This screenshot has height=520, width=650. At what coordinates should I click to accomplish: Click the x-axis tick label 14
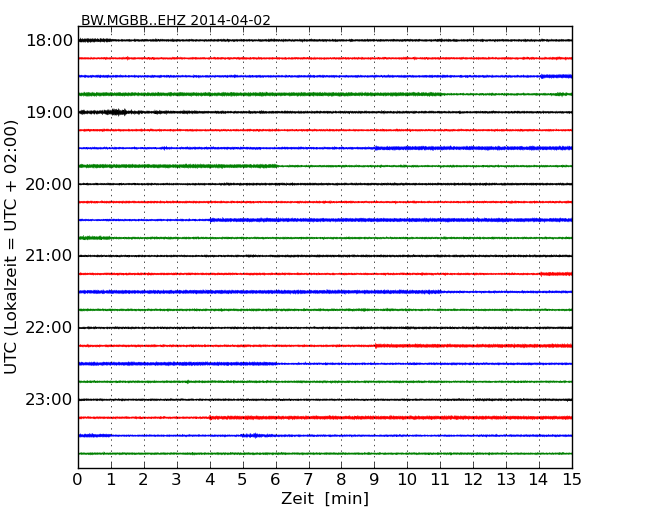[538, 479]
